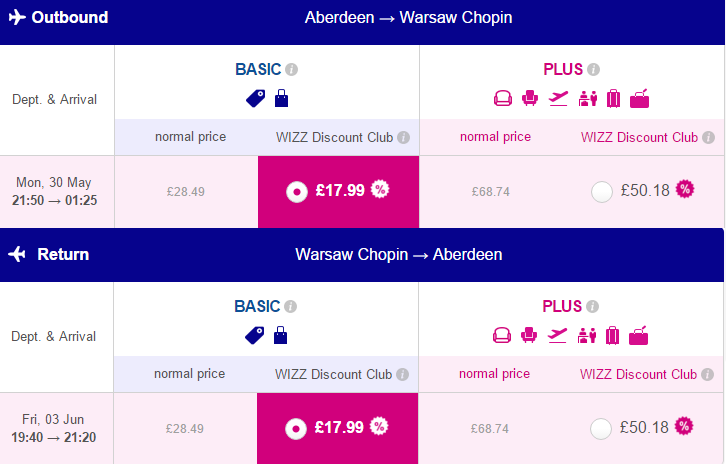
Task: Click return PLUS checked luggage suitcase icon
Action: (x=612, y=336)
